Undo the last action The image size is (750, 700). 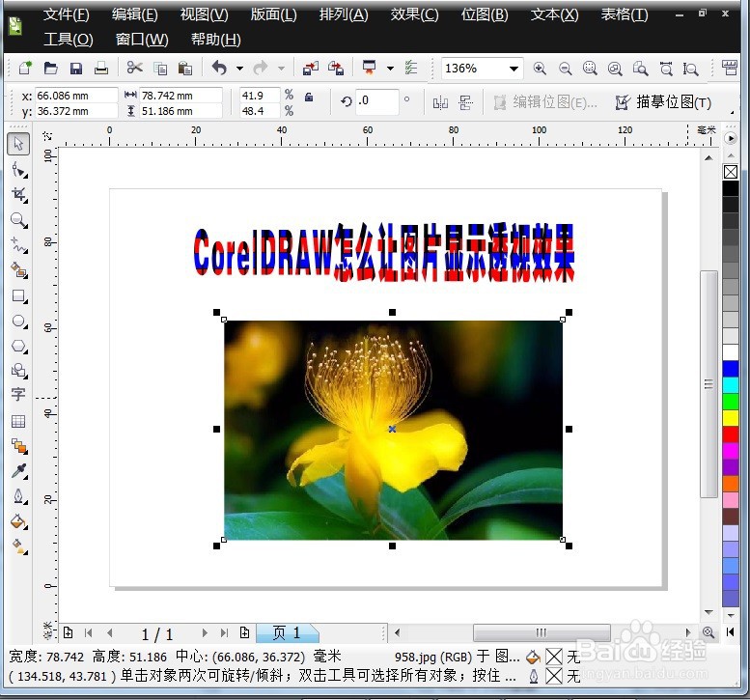(x=219, y=68)
